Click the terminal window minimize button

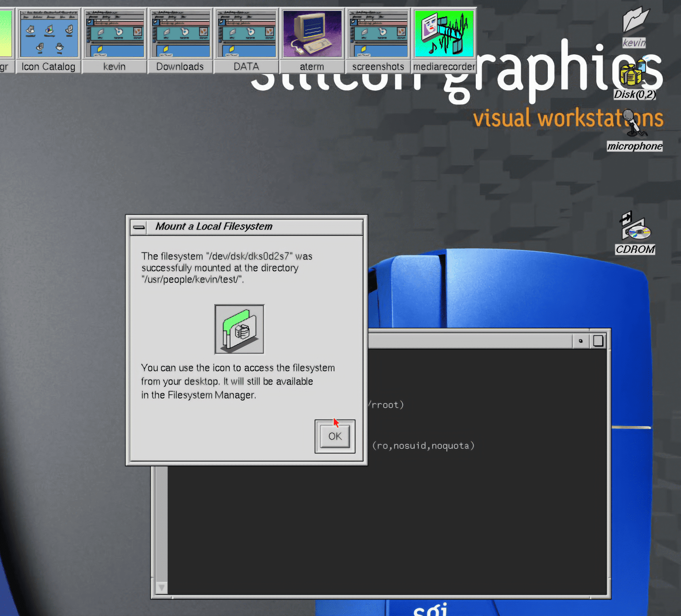580,341
